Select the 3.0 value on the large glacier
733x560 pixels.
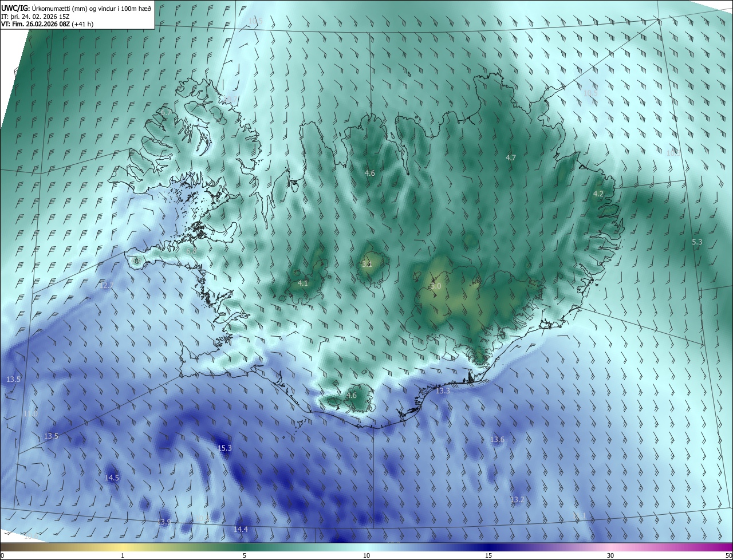tap(436, 286)
